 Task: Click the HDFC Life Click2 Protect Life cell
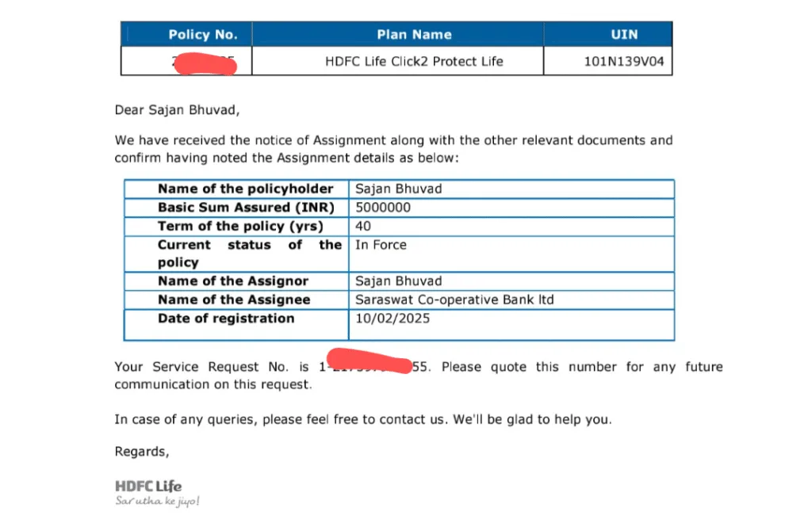pos(414,62)
